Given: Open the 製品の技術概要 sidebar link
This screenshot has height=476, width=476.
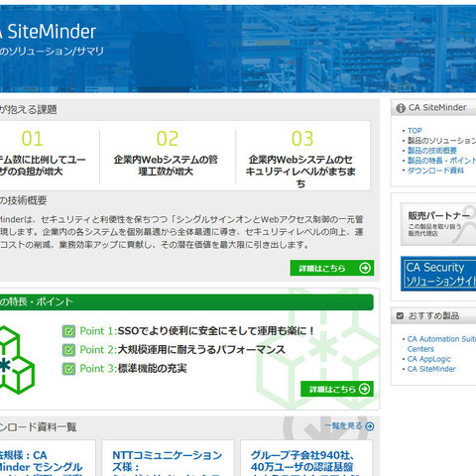Looking at the screenshot, I should [x=432, y=151].
